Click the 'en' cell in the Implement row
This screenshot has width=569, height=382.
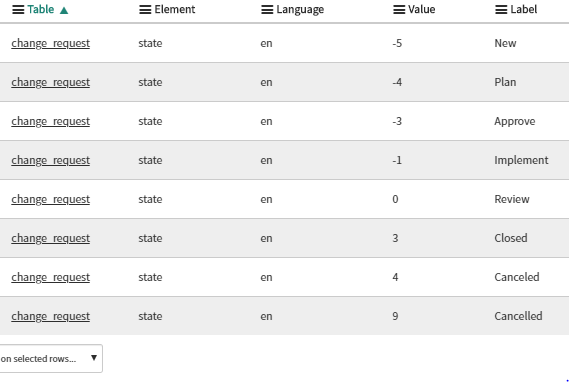click(x=266, y=160)
